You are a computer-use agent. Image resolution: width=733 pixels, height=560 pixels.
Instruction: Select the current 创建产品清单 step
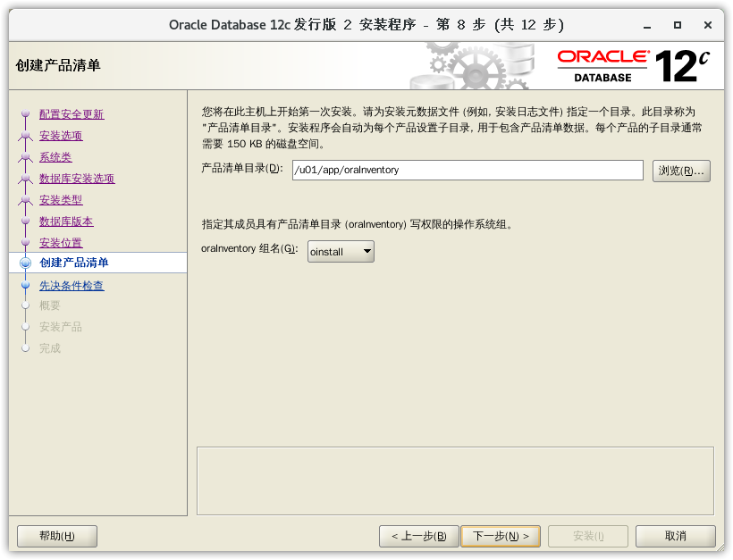74,263
